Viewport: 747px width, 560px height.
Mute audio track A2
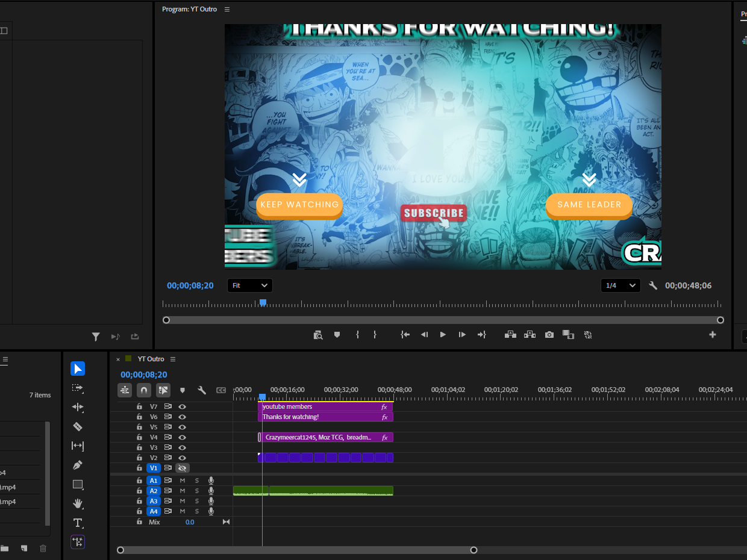183,491
